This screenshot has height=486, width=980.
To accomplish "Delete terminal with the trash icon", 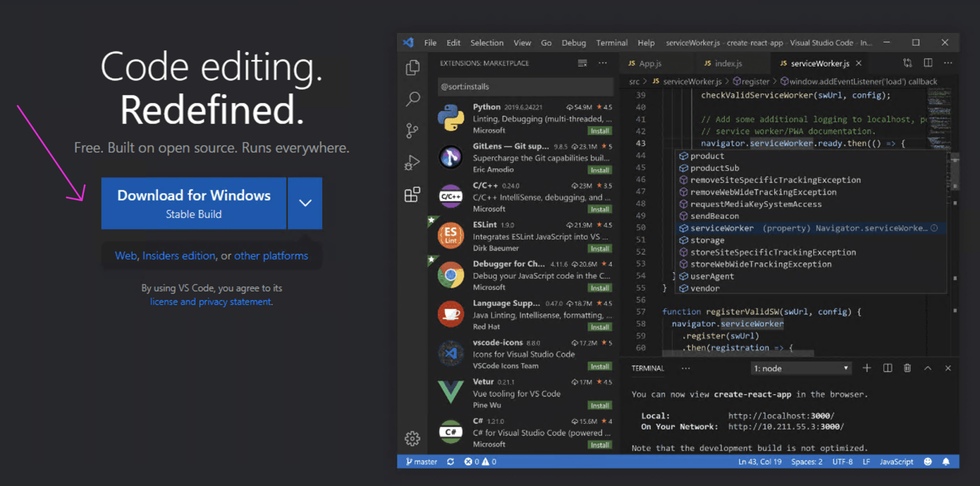I will 907,368.
